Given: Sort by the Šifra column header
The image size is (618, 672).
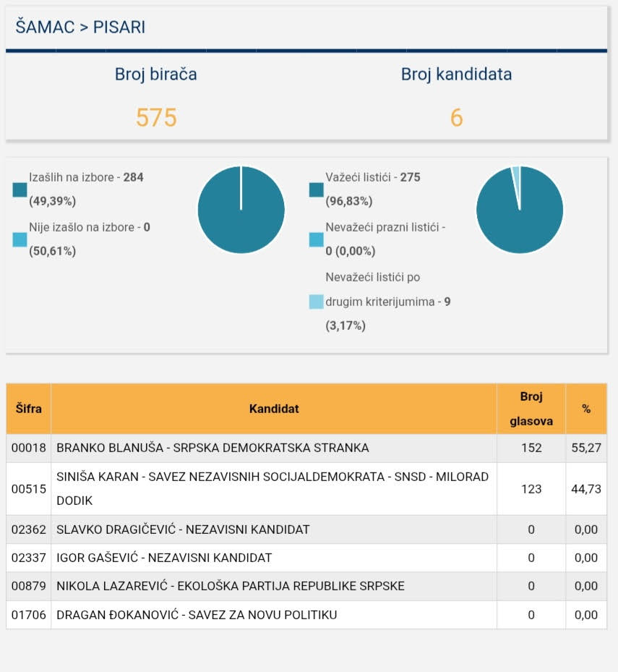Looking at the screenshot, I should (29, 409).
